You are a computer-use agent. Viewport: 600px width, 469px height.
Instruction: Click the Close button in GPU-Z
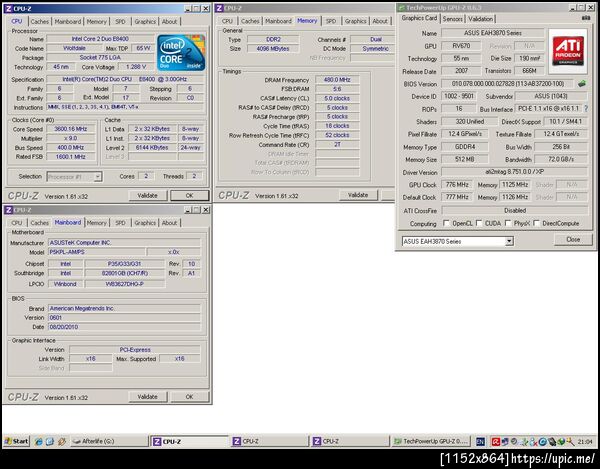(572, 240)
